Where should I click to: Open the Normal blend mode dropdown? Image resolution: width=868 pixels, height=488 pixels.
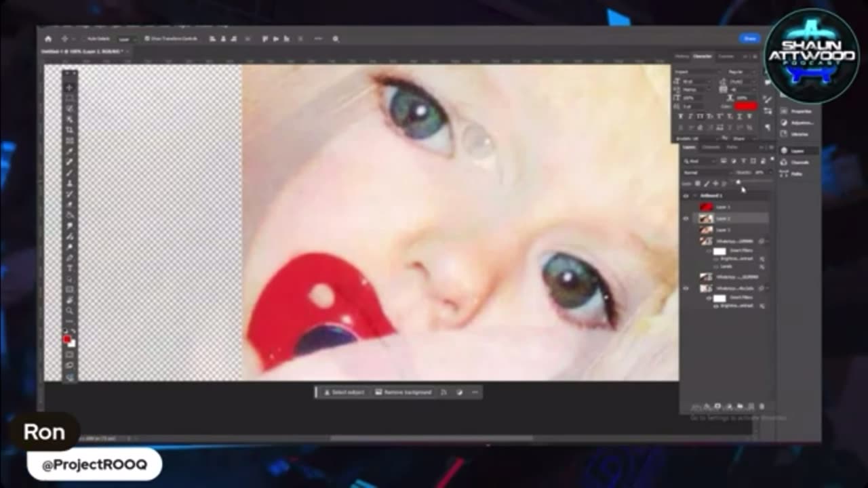coord(706,173)
